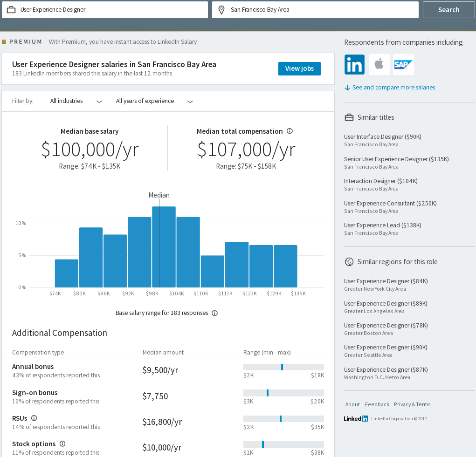Click the Search button
Screen dimensions: 476x457
[x=448, y=10]
